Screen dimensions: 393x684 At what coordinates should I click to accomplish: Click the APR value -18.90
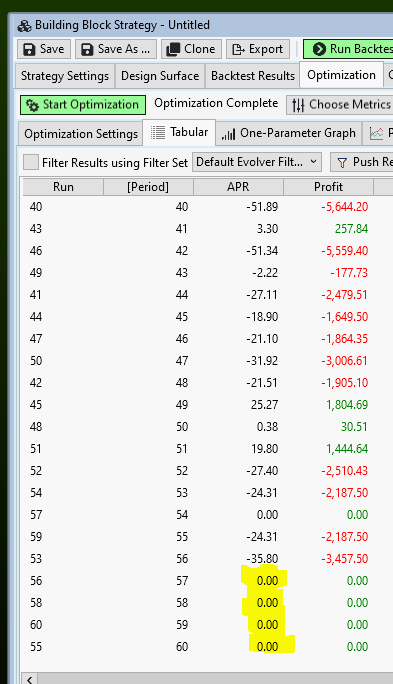(x=262, y=317)
